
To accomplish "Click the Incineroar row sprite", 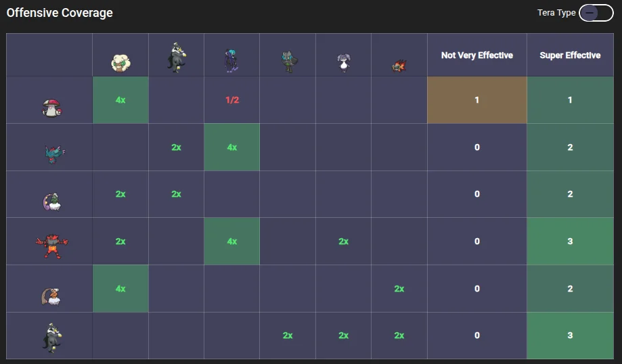I will (52, 246).
